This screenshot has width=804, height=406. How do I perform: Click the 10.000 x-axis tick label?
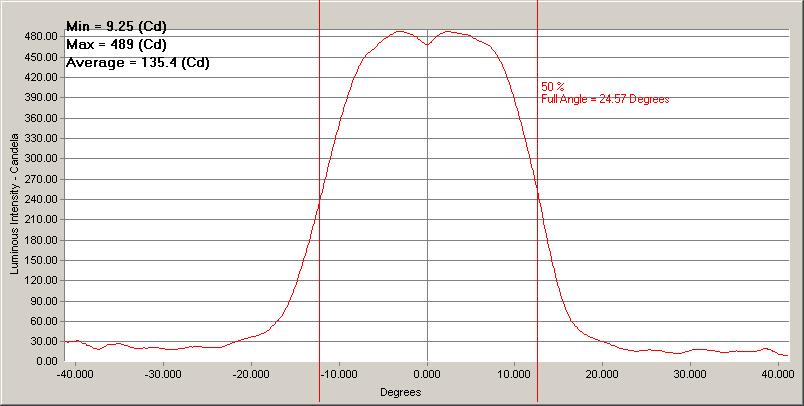point(514,375)
